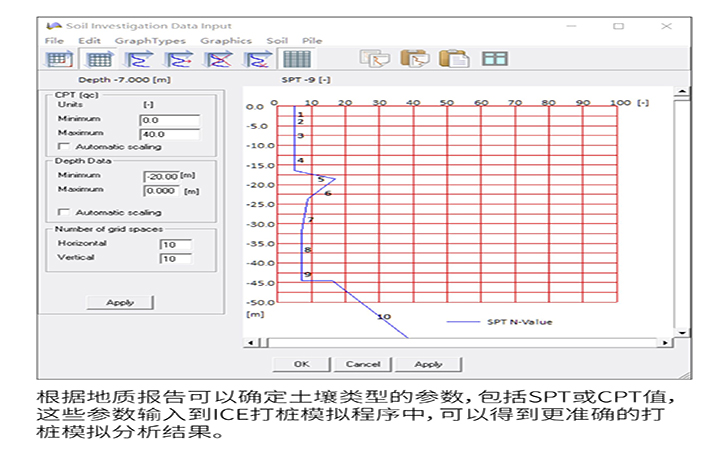Click the Depth Maximum field showing 0.000
The width and height of the screenshot is (728, 450).
tap(161, 191)
